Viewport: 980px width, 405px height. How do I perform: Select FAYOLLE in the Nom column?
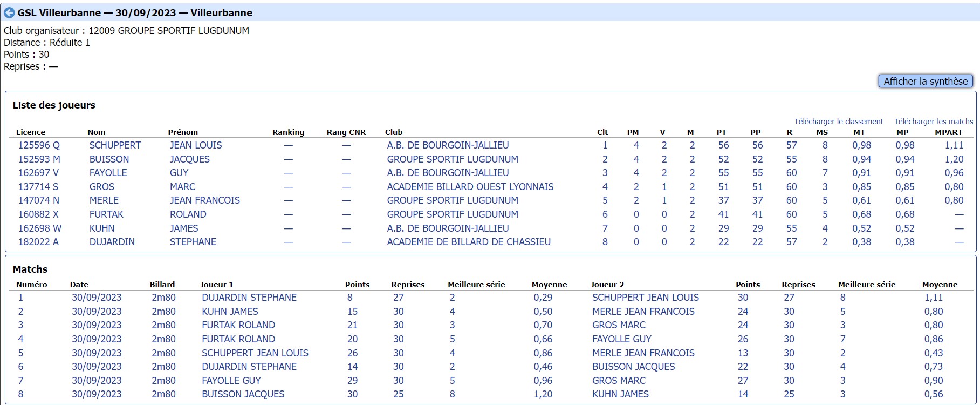[x=108, y=173]
